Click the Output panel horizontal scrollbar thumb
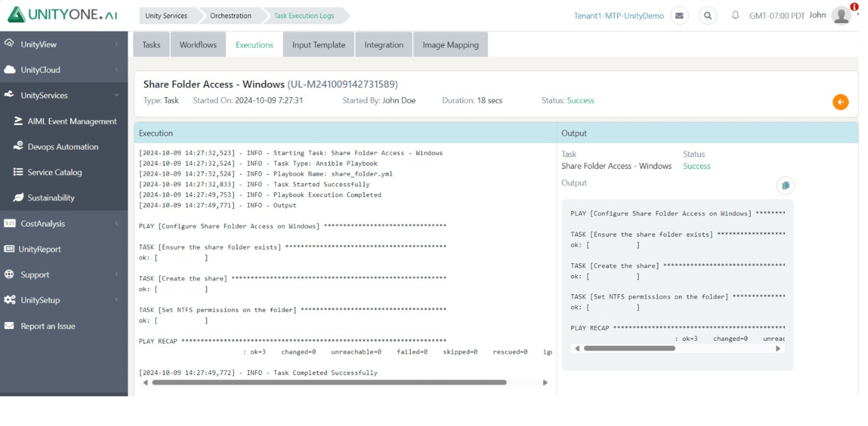The height and width of the screenshot is (426, 868). 629,348
